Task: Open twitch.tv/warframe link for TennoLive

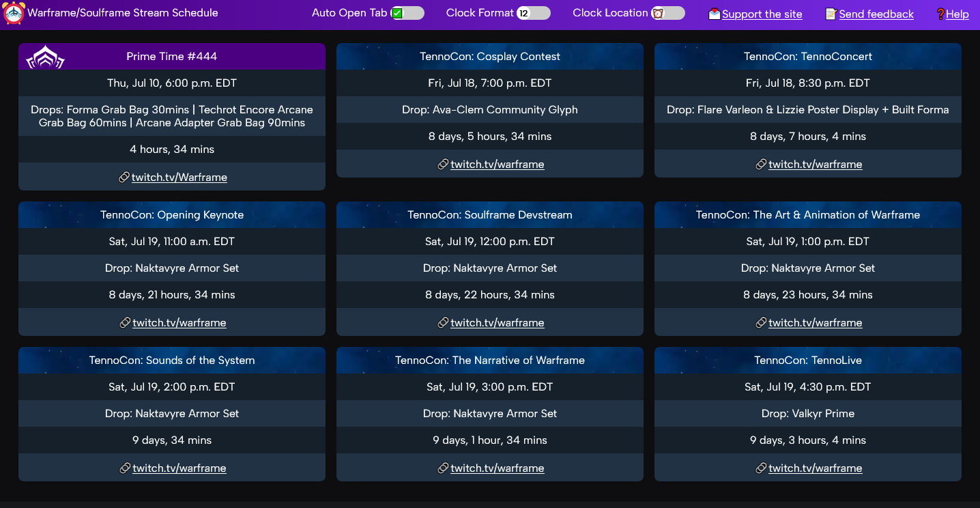Action: (x=816, y=468)
